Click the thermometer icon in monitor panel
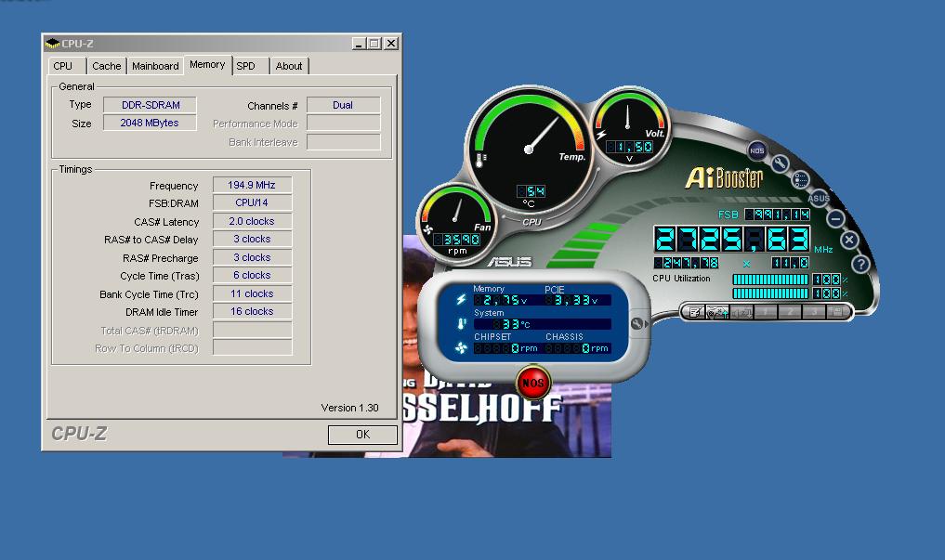 [462, 324]
